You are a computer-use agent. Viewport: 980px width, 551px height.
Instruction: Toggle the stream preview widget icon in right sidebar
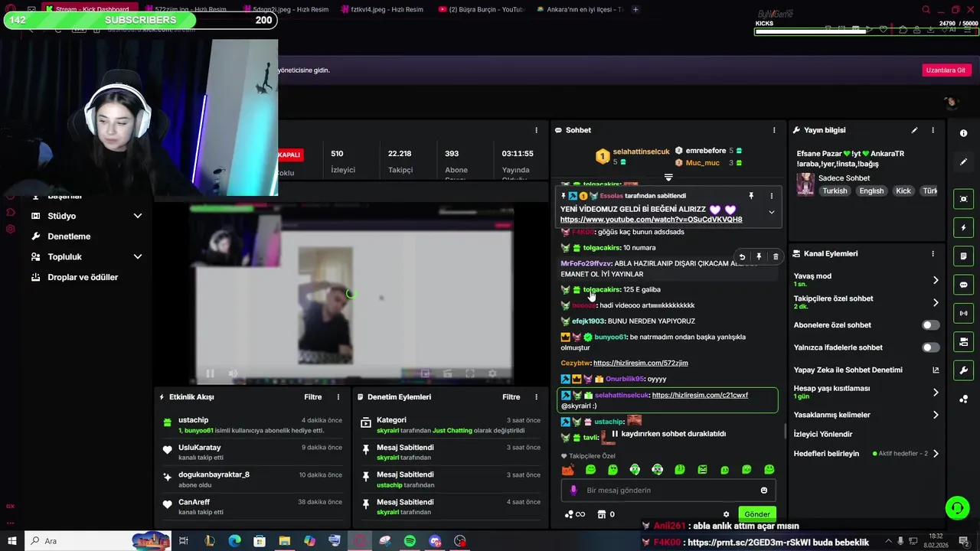click(964, 199)
